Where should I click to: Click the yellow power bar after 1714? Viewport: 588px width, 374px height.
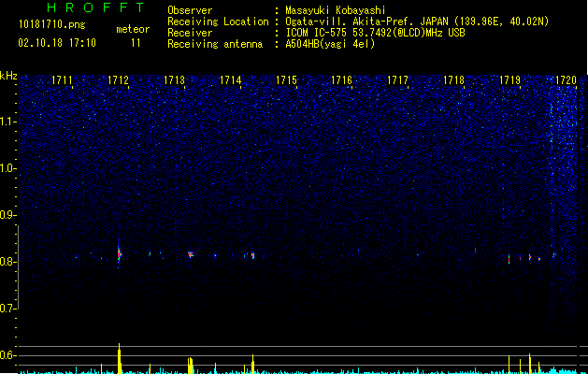252,364
